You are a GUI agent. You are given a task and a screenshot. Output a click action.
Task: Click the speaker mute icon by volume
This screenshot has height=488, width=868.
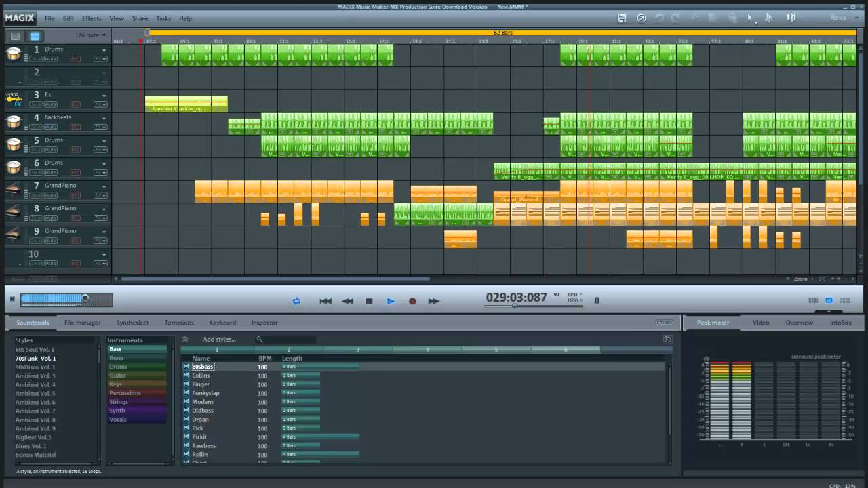(x=12, y=299)
